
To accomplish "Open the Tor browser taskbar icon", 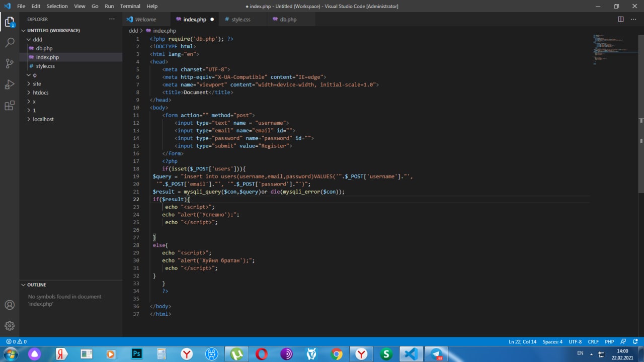I will [x=287, y=354].
